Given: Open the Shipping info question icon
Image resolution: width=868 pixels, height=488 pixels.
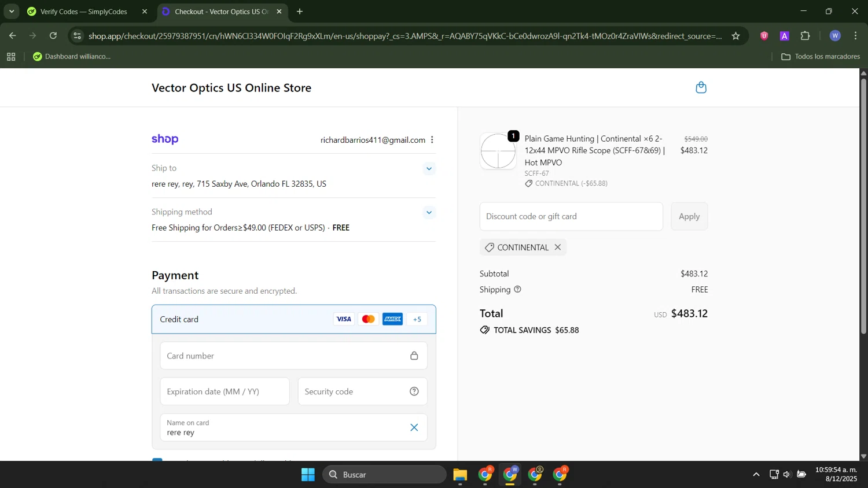Looking at the screenshot, I should (x=517, y=289).
